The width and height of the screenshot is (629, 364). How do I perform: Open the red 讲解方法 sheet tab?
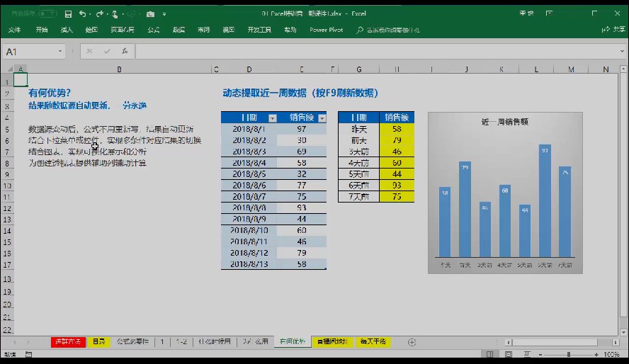coord(68,341)
